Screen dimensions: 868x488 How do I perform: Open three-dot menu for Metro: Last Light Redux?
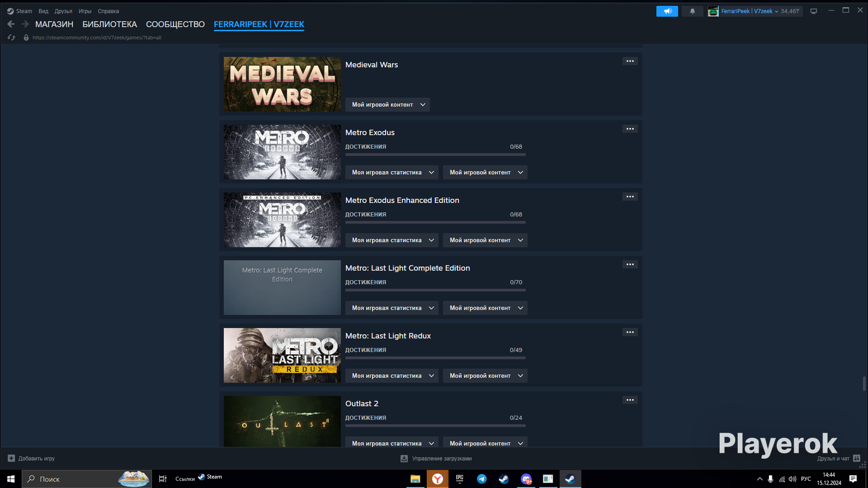coord(630,332)
